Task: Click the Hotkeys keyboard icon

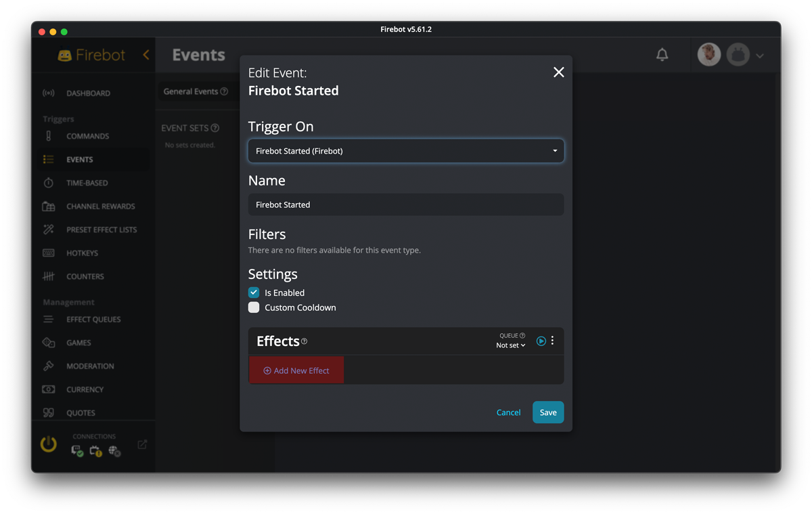Action: (49, 253)
